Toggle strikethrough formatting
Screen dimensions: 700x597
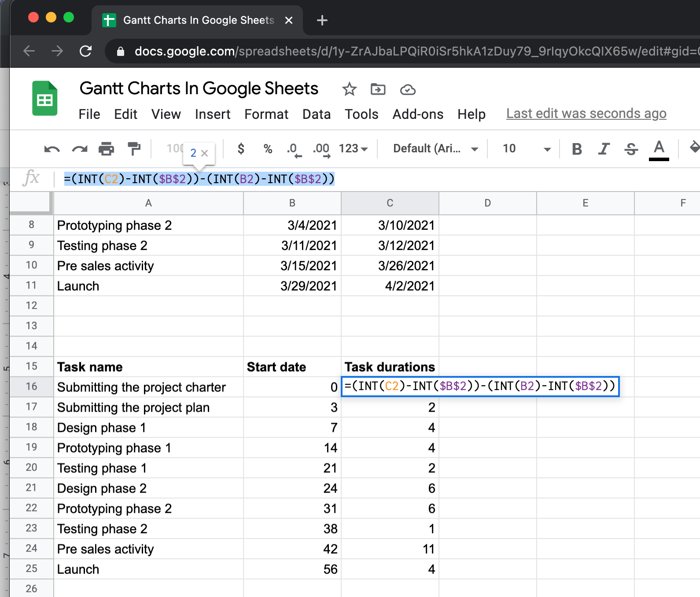(x=631, y=149)
